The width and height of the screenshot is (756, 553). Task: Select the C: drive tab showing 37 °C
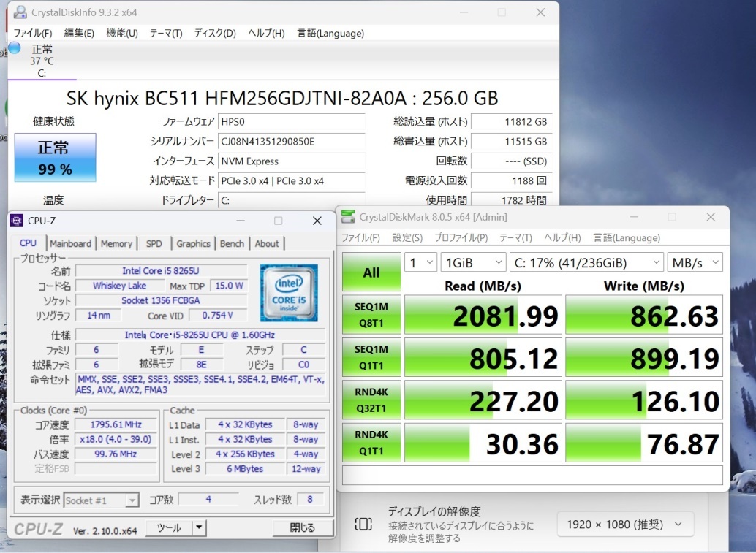point(42,61)
